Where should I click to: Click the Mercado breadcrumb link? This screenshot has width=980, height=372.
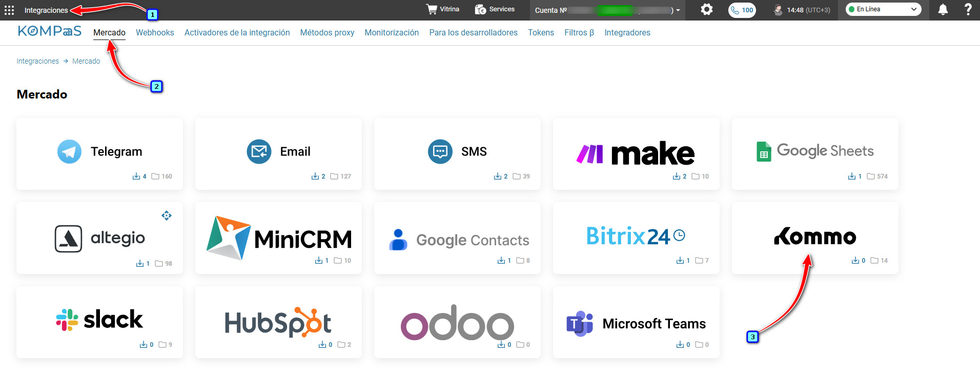pos(86,61)
